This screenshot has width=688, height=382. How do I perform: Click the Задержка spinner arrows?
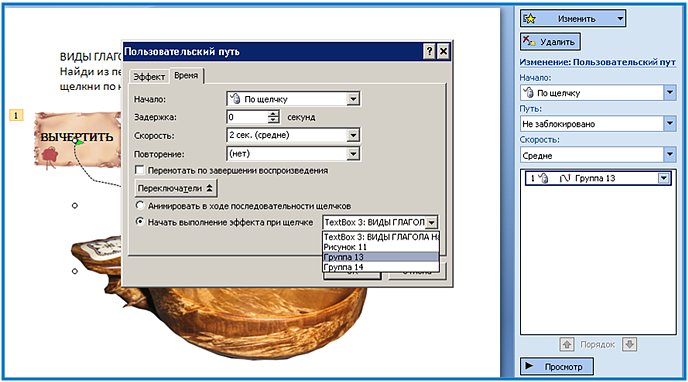273,117
